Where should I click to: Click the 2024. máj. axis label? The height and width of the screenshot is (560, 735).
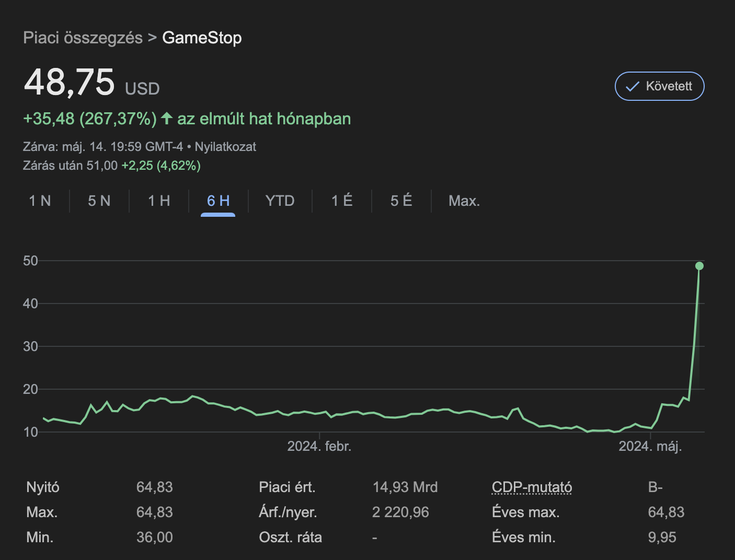pos(650,446)
